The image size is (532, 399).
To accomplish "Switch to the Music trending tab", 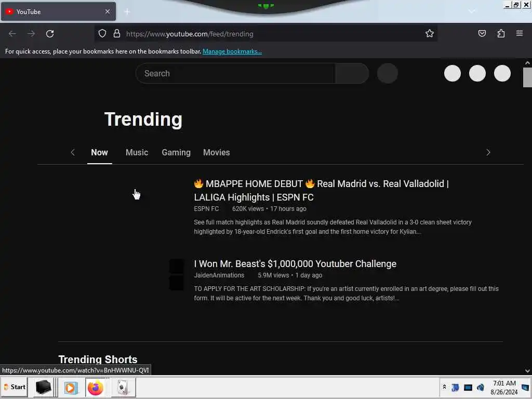I will click(137, 152).
